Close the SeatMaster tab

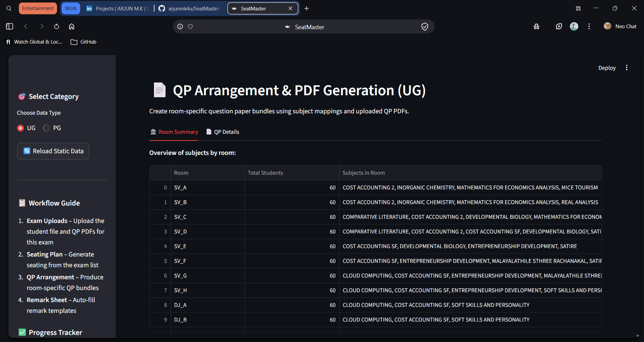[x=290, y=8]
